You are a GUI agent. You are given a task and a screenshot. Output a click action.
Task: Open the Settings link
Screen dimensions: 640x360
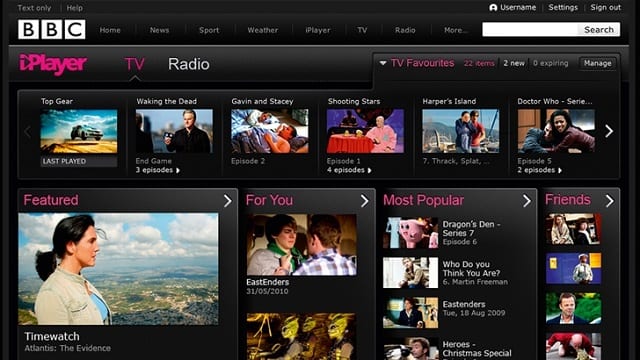pyautogui.click(x=563, y=7)
